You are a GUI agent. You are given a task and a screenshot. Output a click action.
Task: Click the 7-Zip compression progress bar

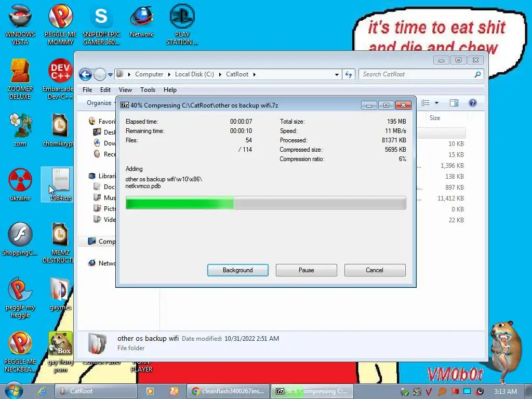coord(265,203)
